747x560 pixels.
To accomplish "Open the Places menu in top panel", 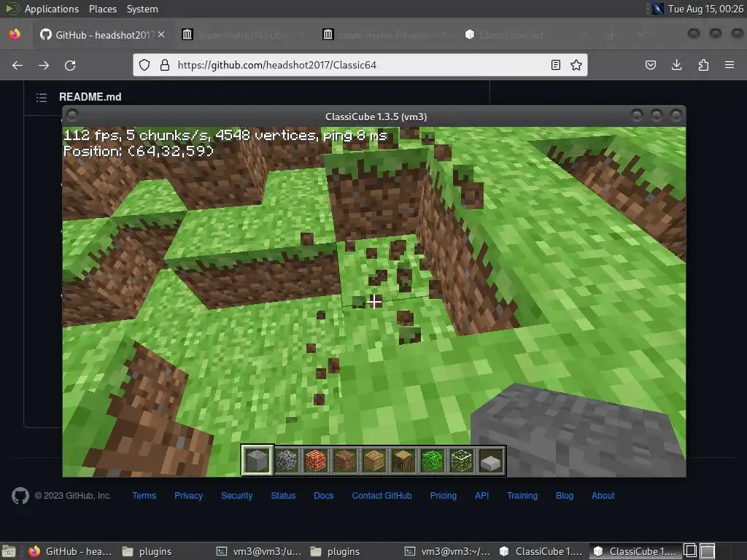I will click(102, 9).
